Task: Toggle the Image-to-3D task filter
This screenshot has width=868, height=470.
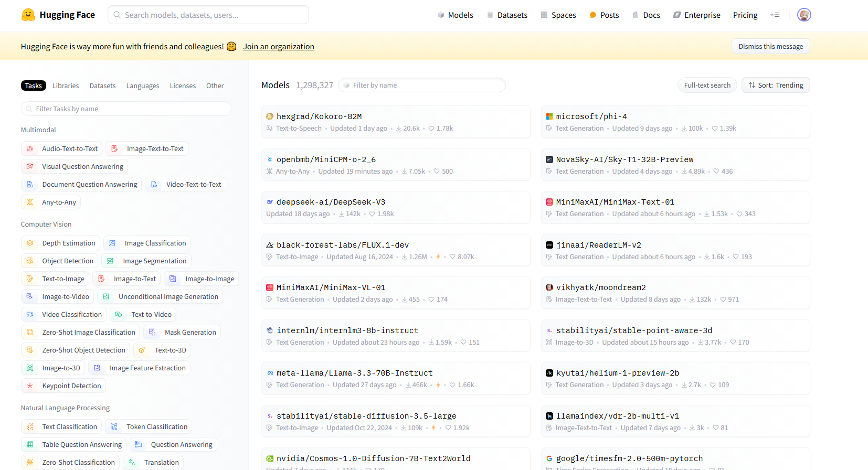Action: coord(53,368)
